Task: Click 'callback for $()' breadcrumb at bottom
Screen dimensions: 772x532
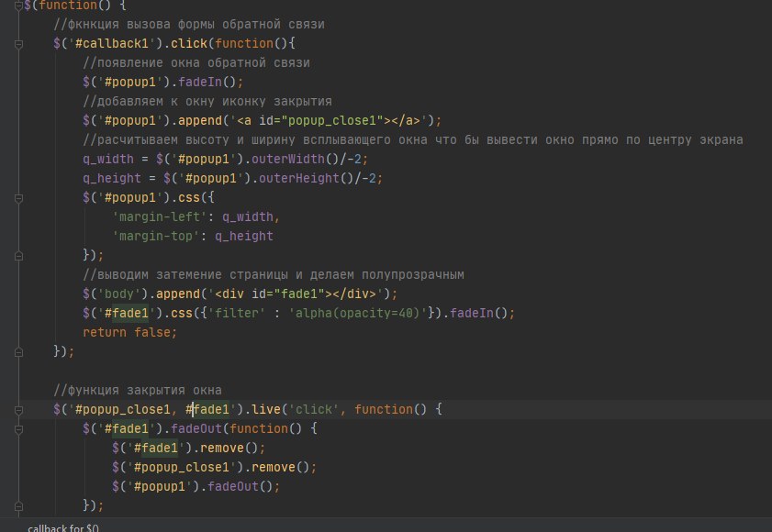Action: point(63,528)
